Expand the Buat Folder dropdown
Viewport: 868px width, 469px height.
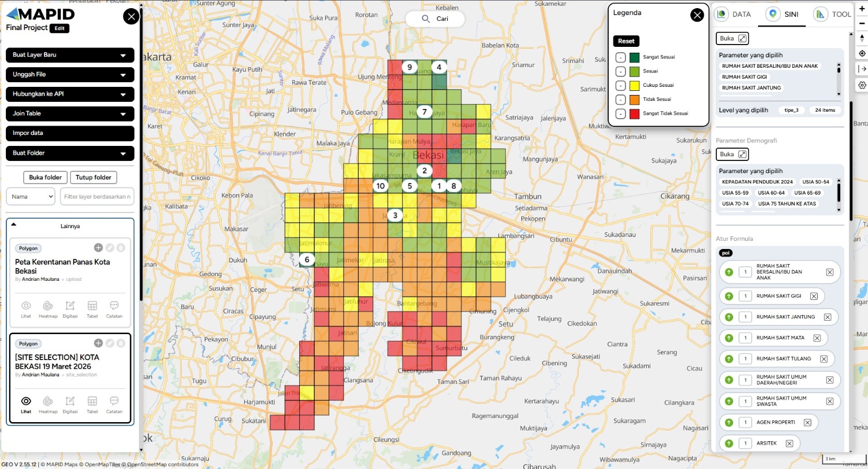pos(69,153)
